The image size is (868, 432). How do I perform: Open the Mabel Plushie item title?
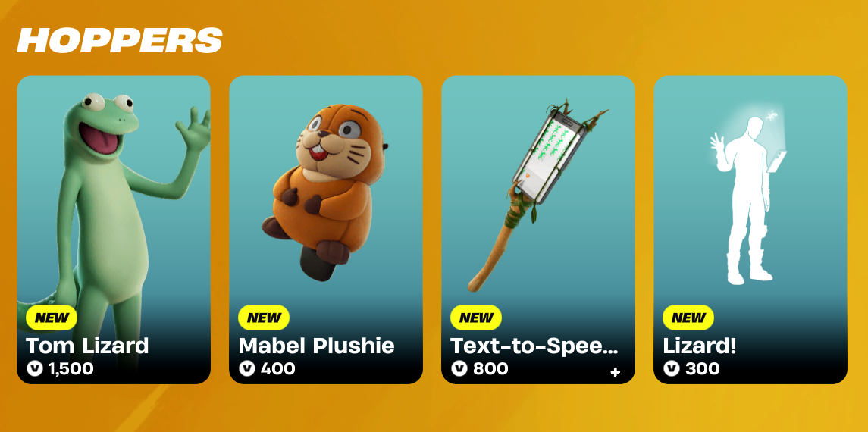(x=317, y=346)
